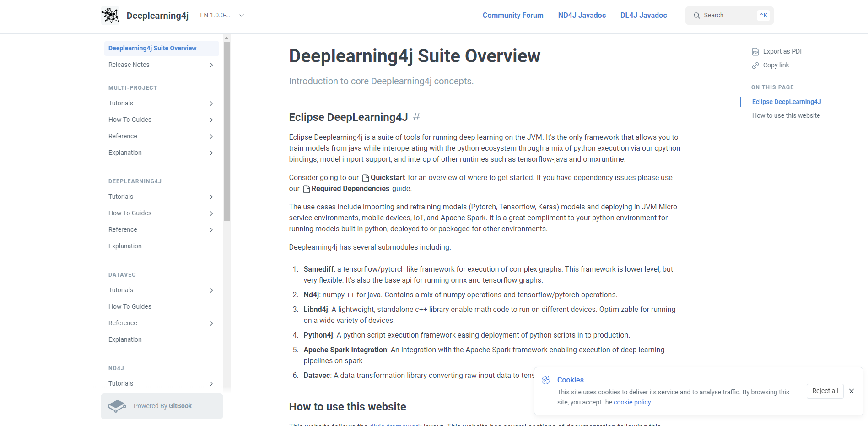Open search using the magnifying glass icon
The width and height of the screenshot is (868, 426).
pyautogui.click(x=696, y=15)
